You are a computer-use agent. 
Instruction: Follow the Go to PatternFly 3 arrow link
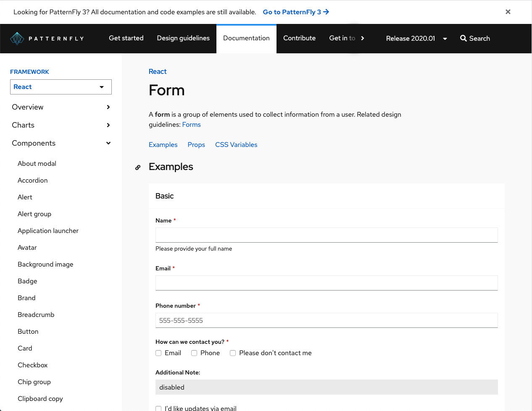click(296, 12)
